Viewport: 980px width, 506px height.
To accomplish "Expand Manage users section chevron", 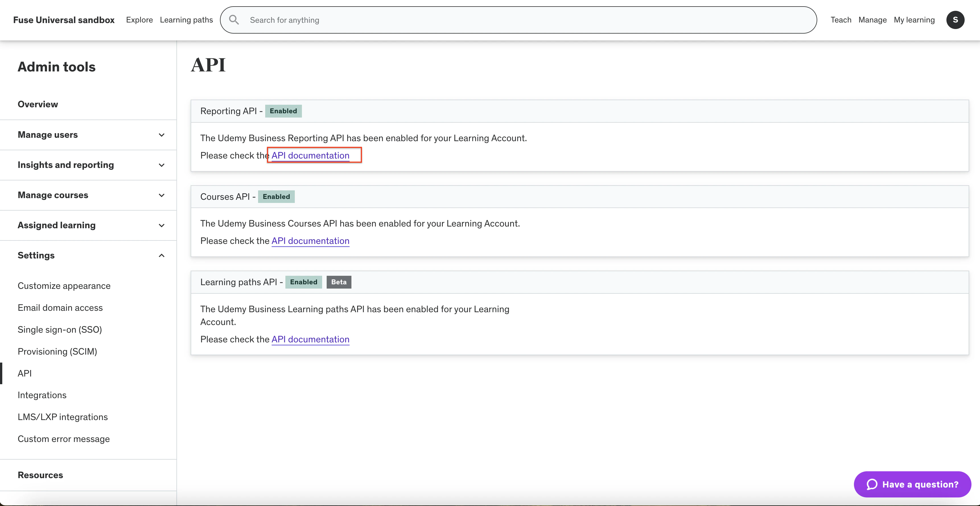I will pyautogui.click(x=161, y=135).
